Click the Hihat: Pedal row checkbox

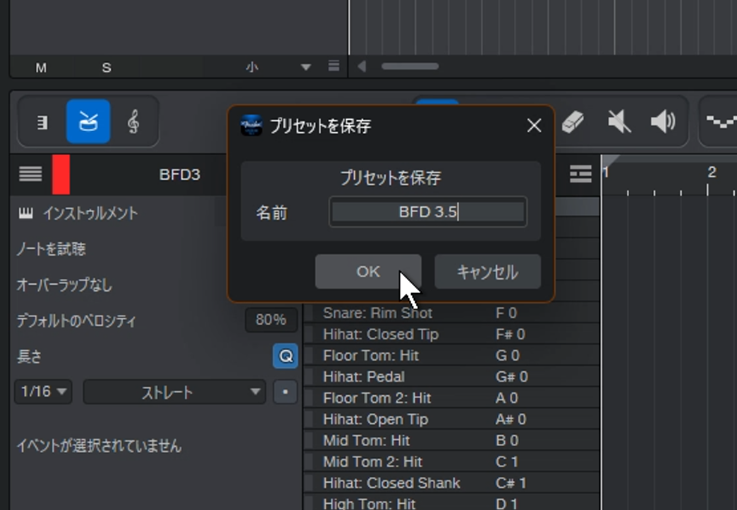(x=309, y=377)
